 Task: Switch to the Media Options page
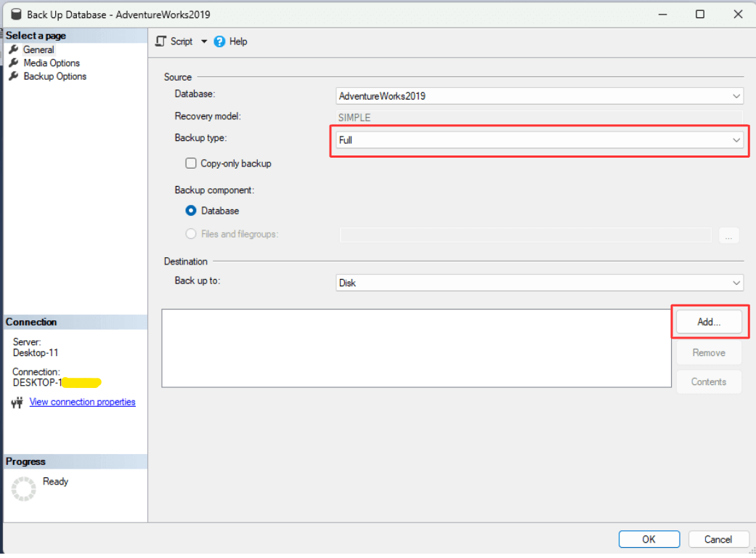click(x=52, y=62)
